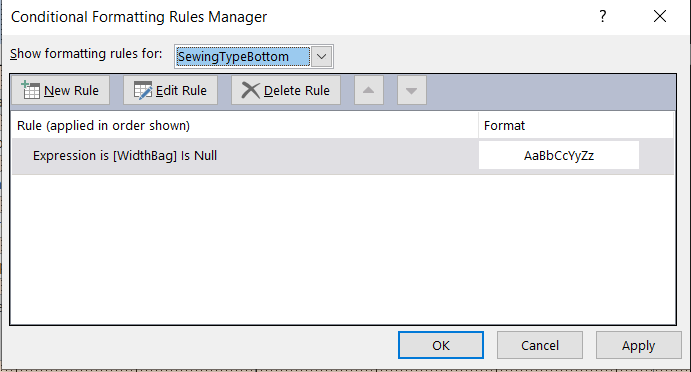Select the Expression is [WidthBag] Is Null rule
The image size is (691, 372).
(x=342, y=156)
